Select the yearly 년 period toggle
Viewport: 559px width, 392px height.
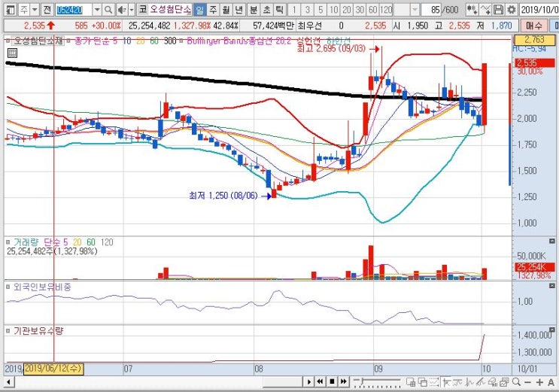[239, 10]
